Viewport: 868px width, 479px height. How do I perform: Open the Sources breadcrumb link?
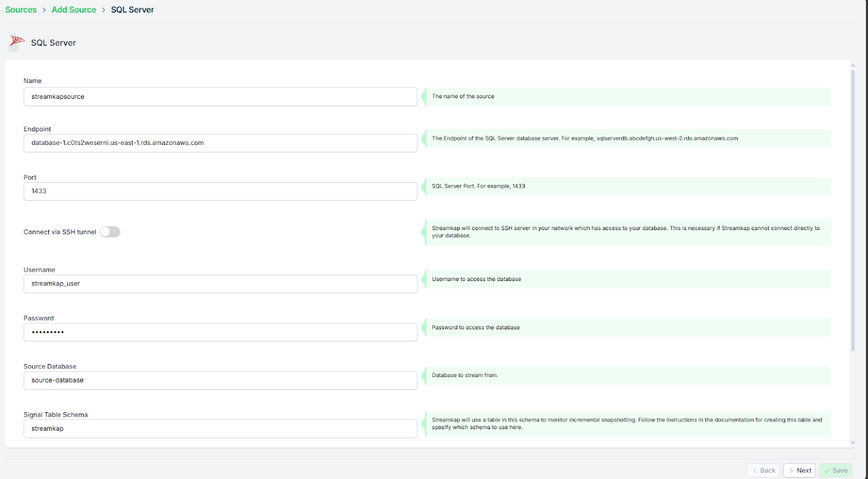pos(21,10)
